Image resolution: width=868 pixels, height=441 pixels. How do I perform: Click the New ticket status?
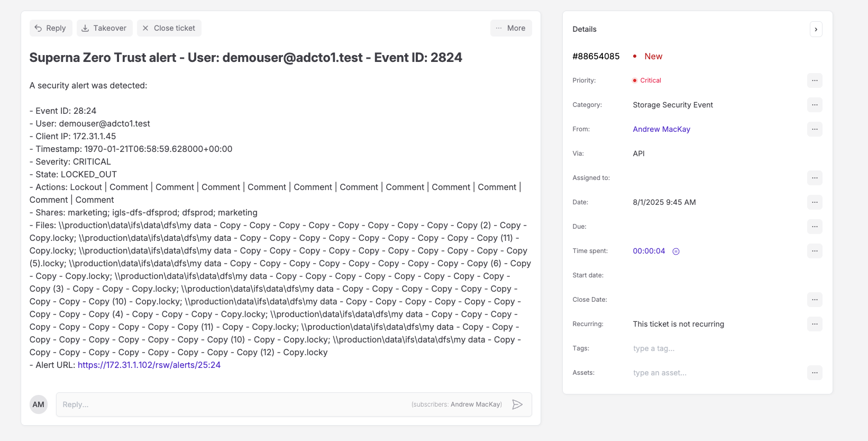(653, 56)
